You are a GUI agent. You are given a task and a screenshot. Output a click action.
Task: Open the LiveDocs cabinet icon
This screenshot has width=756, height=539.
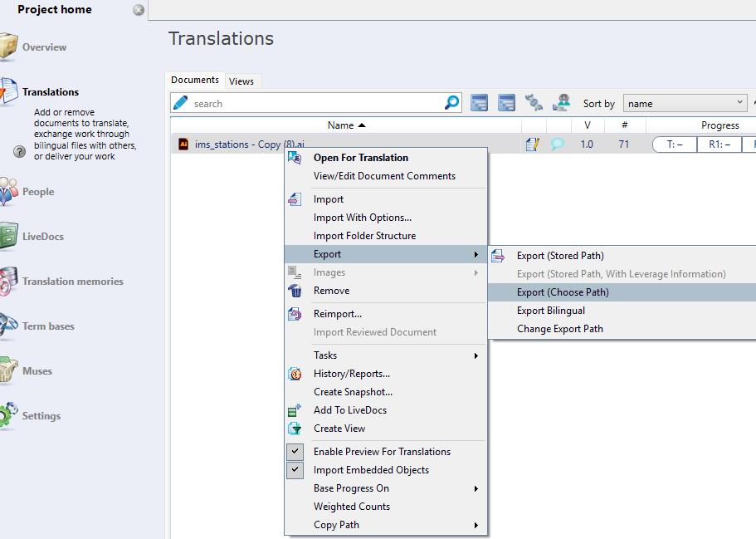point(8,236)
